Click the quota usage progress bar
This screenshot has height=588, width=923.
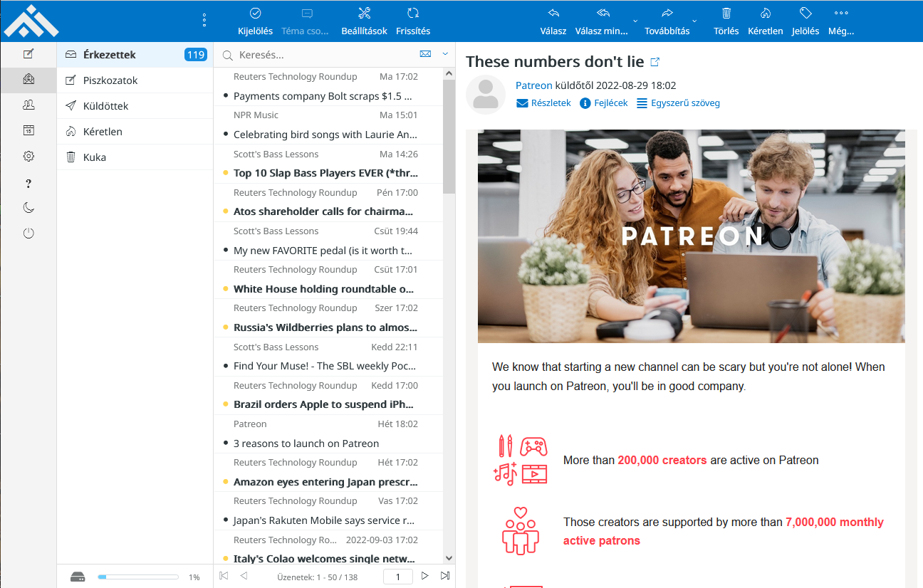tap(138, 577)
